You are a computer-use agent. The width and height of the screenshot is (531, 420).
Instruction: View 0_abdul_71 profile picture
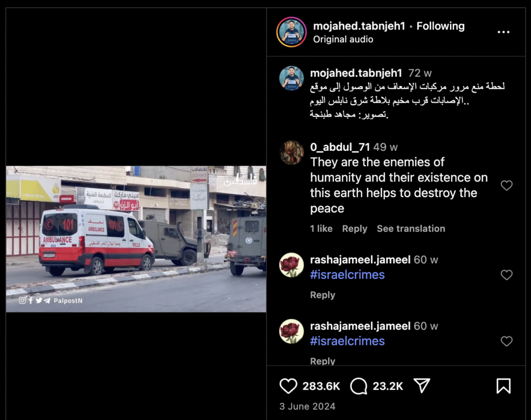coord(291,152)
